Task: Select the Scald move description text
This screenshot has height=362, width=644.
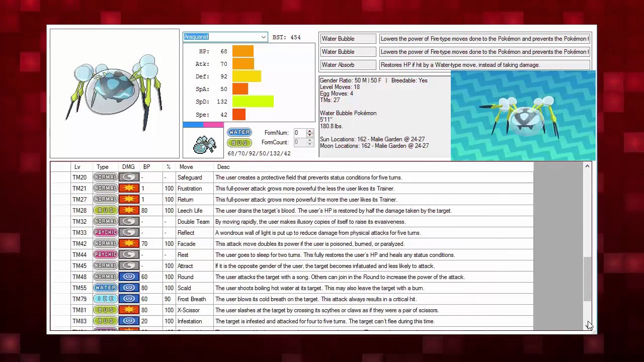Action: coord(319,288)
